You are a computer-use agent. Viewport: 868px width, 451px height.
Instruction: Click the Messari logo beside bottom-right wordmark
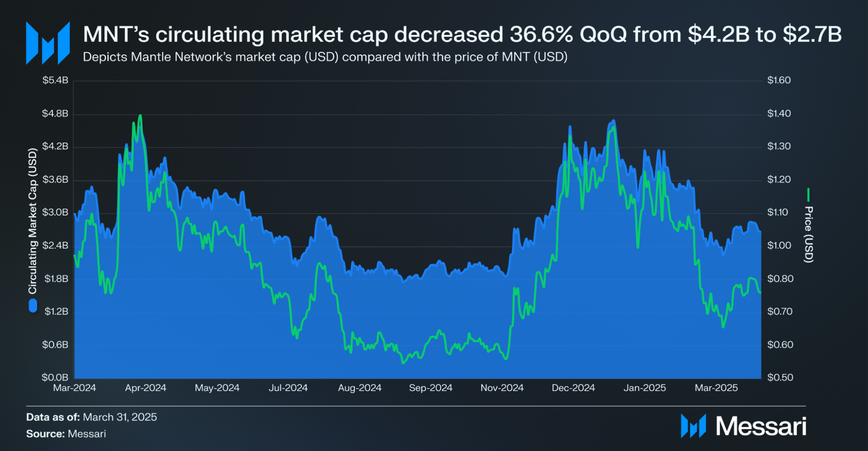pyautogui.click(x=693, y=426)
